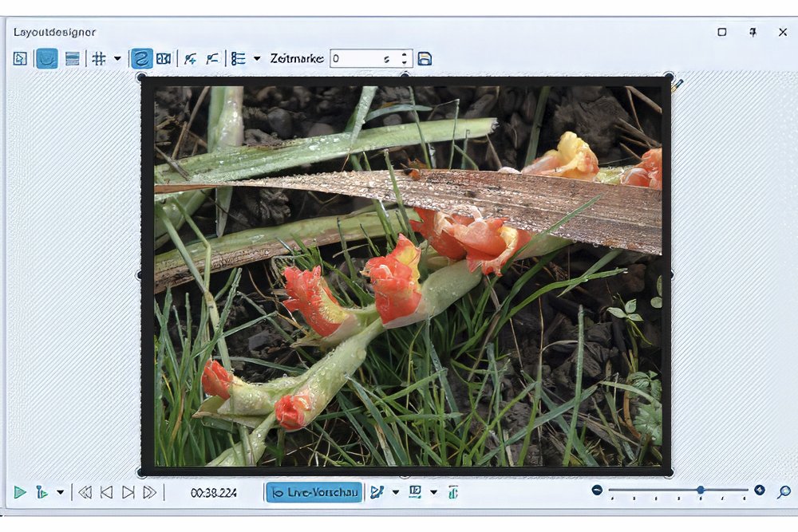Pin the Layoutdesigner panel
The height and width of the screenshot is (532, 798).
[753, 32]
